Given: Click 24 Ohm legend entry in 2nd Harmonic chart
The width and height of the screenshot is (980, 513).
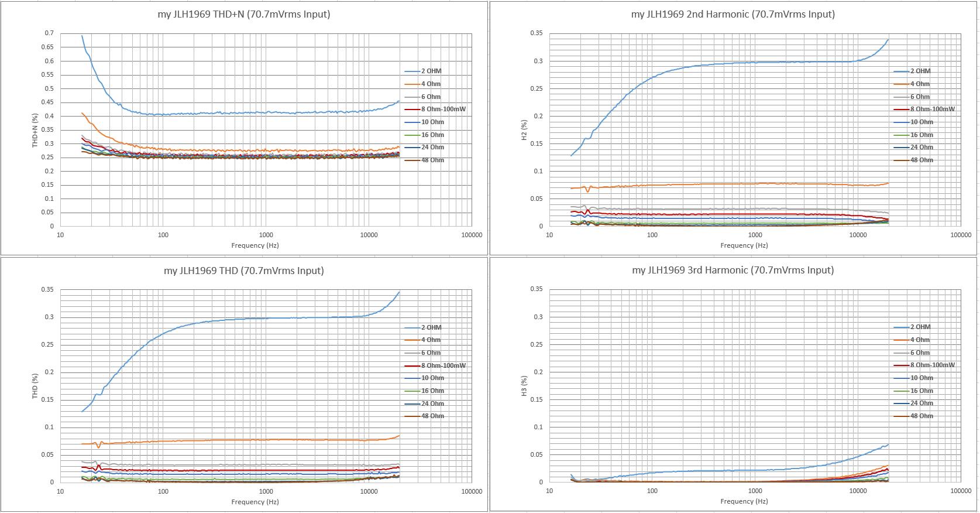Looking at the screenshot, I should [914, 147].
